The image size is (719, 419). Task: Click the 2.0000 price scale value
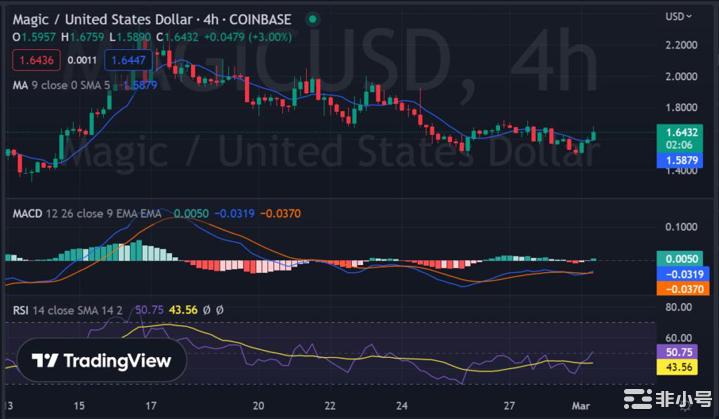[x=681, y=76]
